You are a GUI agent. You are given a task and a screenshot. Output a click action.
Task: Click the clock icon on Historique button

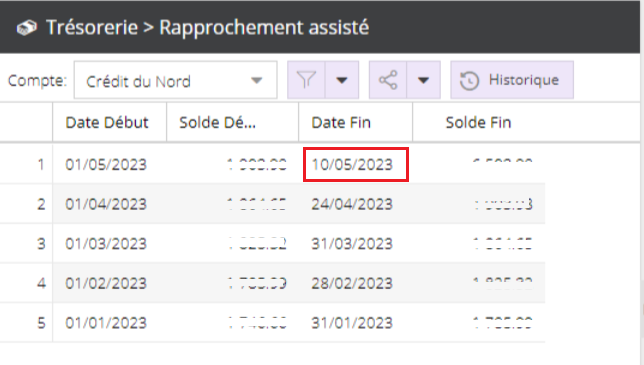(x=469, y=80)
